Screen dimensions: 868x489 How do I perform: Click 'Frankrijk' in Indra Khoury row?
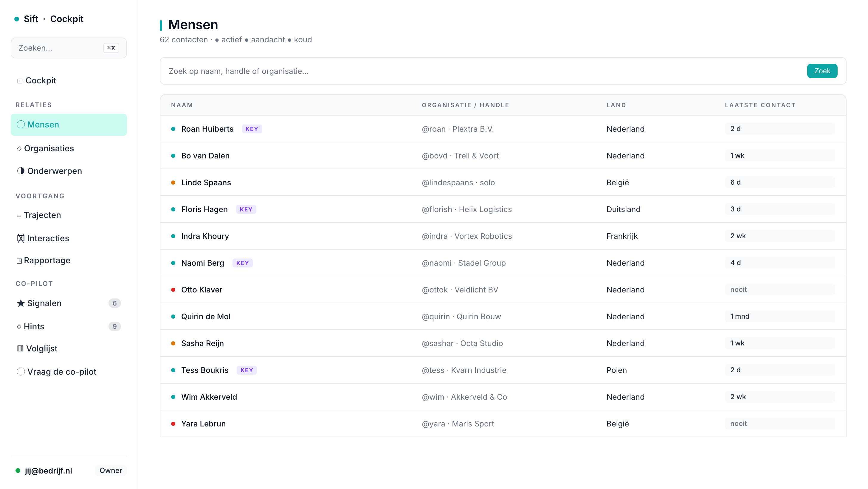622,236
